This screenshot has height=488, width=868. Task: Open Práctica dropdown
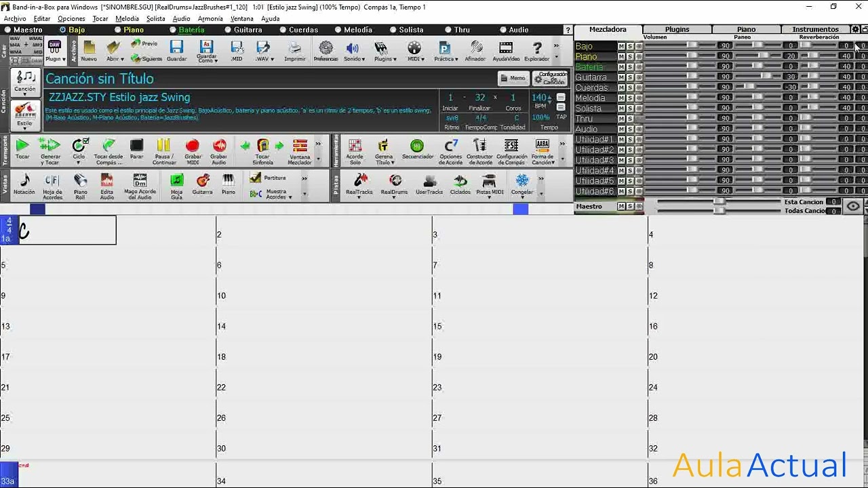point(444,52)
